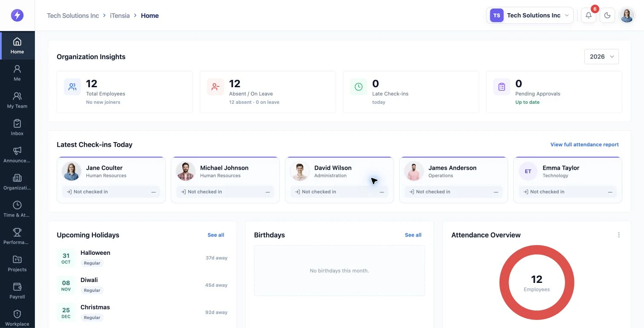Open the Home sidebar item
The image size is (644, 328).
coord(17,46)
